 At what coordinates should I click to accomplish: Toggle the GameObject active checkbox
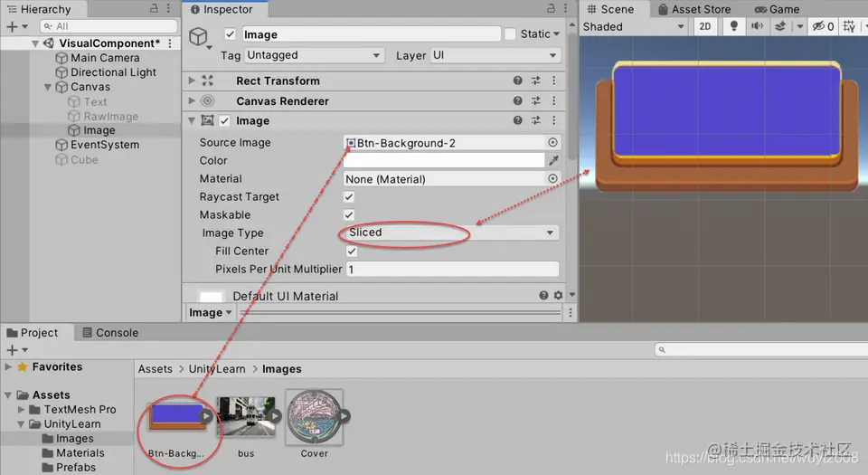tap(231, 34)
